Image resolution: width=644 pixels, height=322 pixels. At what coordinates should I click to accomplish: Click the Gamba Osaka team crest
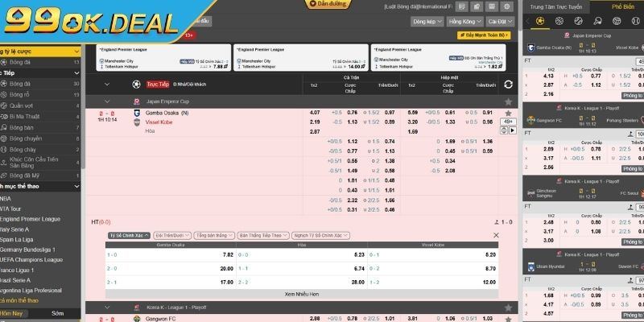(137, 113)
